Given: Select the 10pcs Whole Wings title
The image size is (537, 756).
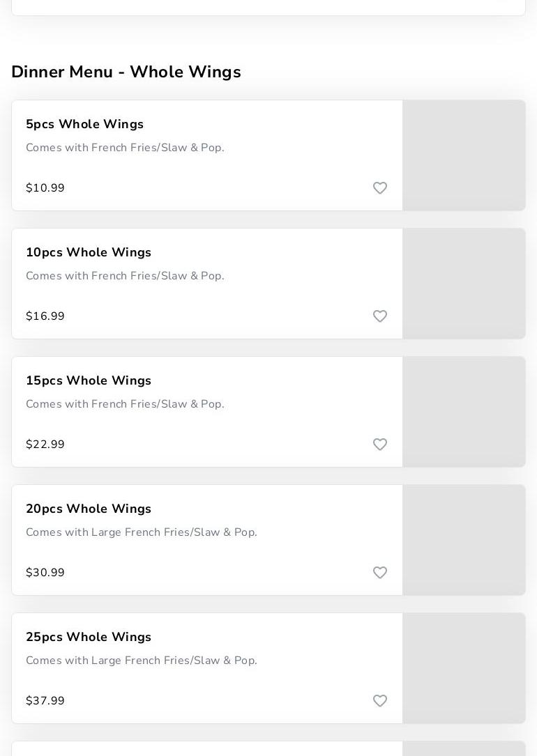Looking at the screenshot, I should (x=89, y=252).
